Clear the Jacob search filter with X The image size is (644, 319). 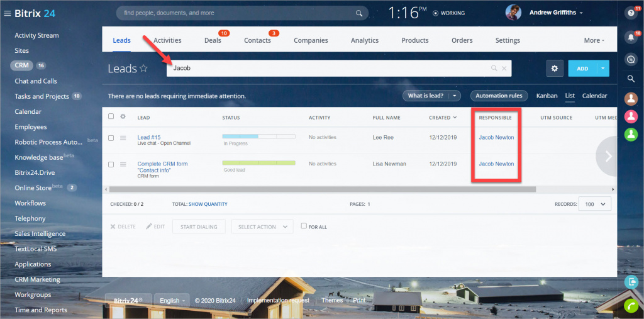point(504,68)
